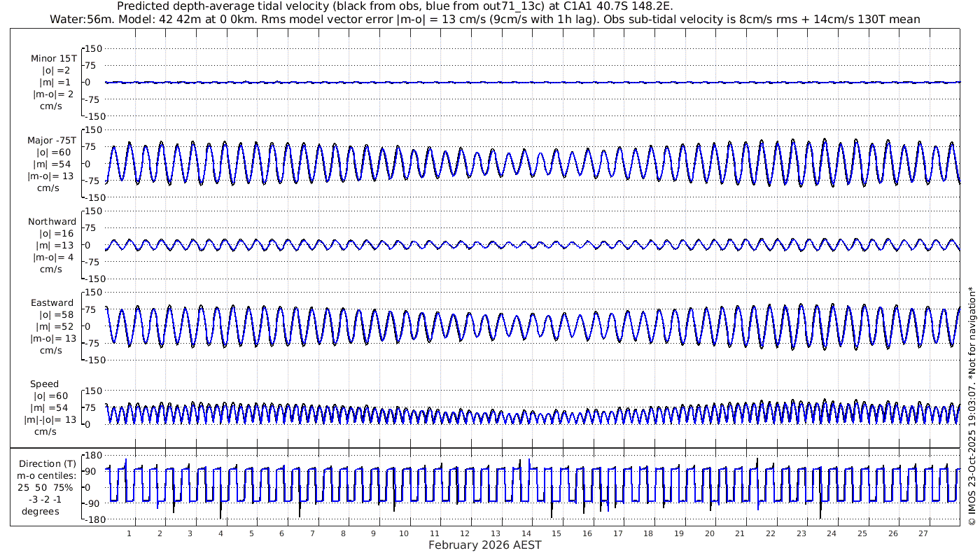The image size is (980, 560).
Task: Click the 'Speed' panel label
Action: pos(44,384)
